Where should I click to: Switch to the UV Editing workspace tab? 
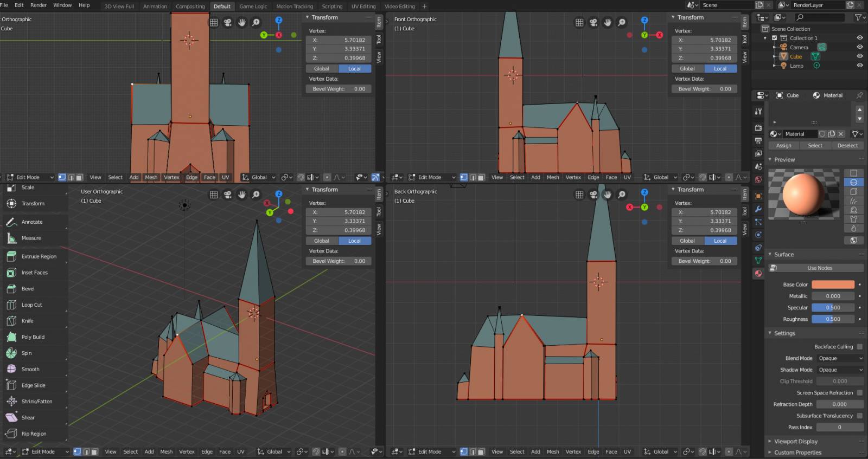(363, 7)
